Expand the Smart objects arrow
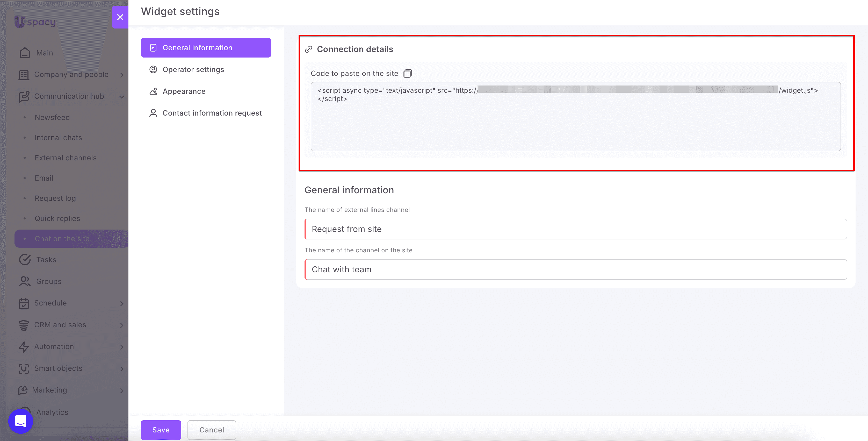This screenshot has height=441, width=868. click(x=122, y=368)
